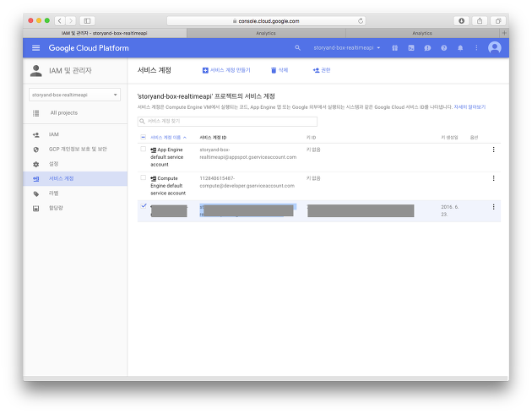The width and height of the screenshot is (532, 414).
Task: Go forward in Safari
Action: click(71, 20)
